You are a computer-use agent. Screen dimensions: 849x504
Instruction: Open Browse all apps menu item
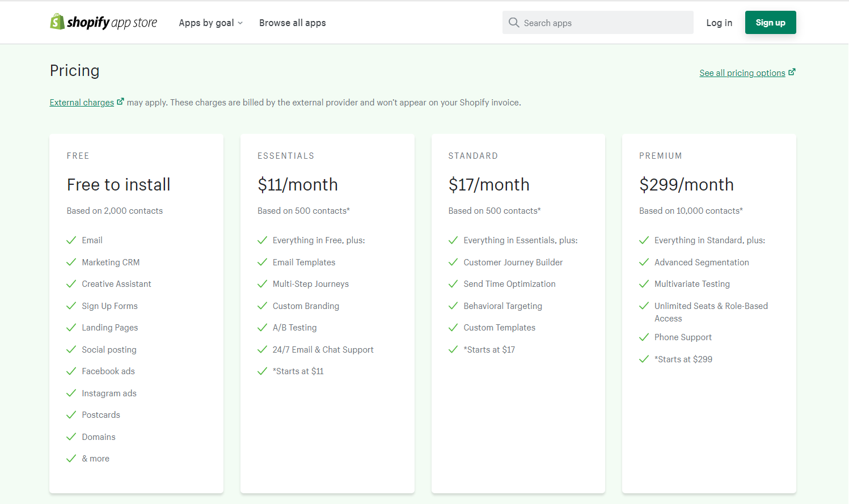tap(292, 23)
